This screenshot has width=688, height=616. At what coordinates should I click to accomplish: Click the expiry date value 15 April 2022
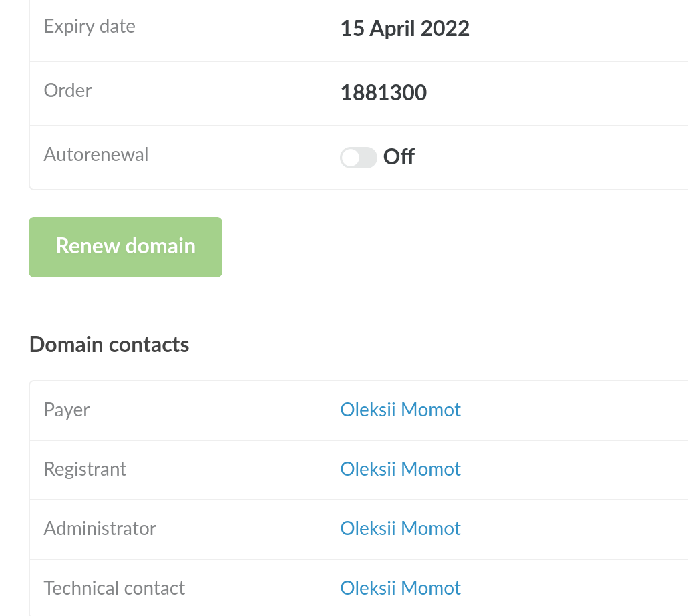pyautogui.click(x=405, y=29)
